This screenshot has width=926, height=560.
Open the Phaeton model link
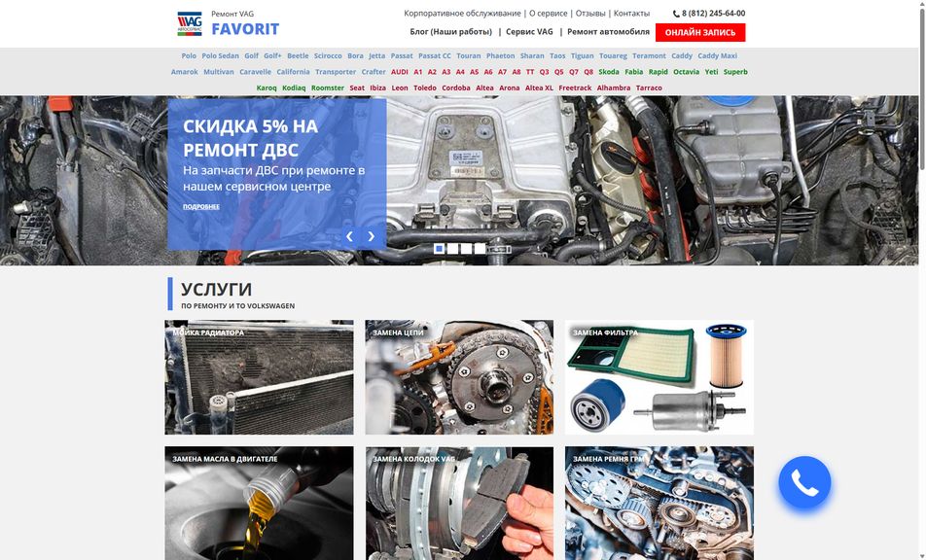click(x=500, y=56)
